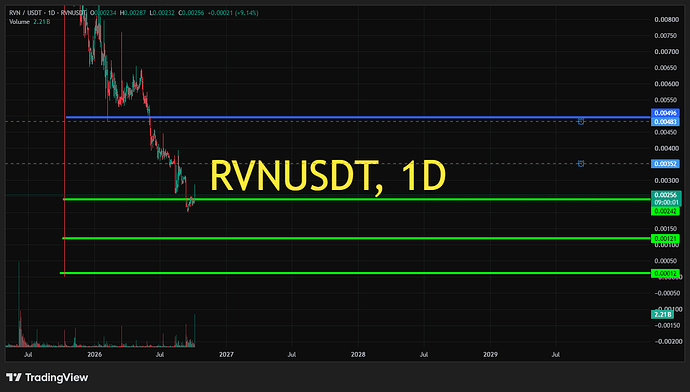The width and height of the screenshot is (690, 392).
Task: Click the latest tall volume bar
Action: (x=195, y=330)
